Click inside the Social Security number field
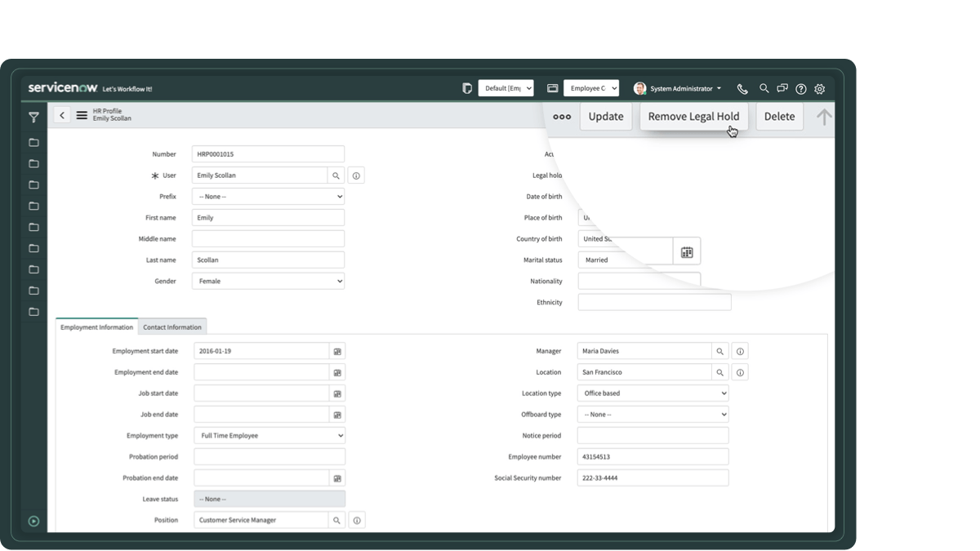The width and height of the screenshot is (980, 551). point(652,478)
